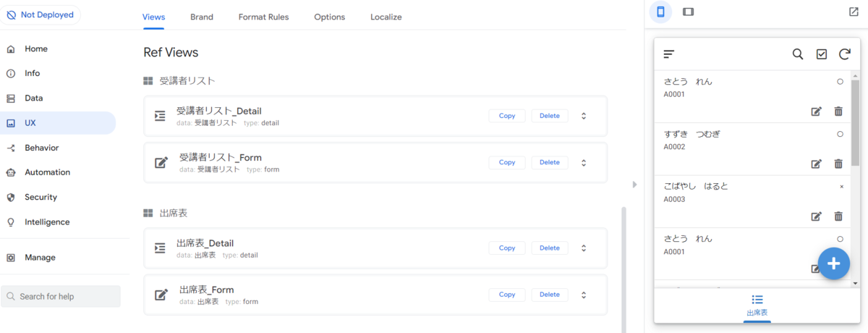Copy the 受講者リスト_Form view

(507, 162)
